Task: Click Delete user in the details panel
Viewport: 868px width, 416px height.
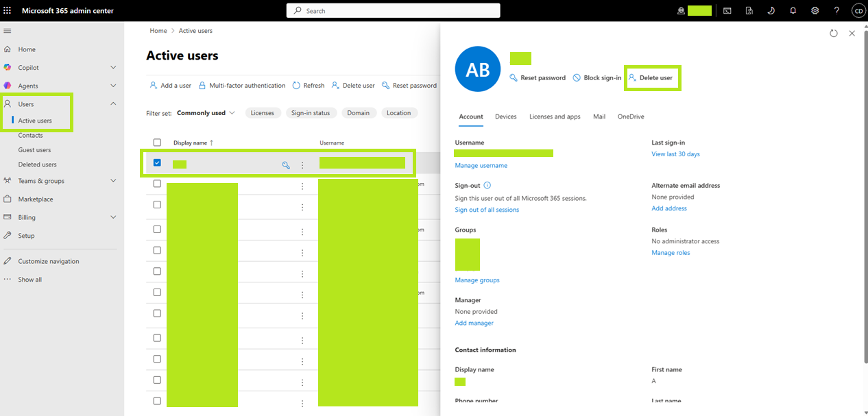Action: pyautogui.click(x=651, y=78)
